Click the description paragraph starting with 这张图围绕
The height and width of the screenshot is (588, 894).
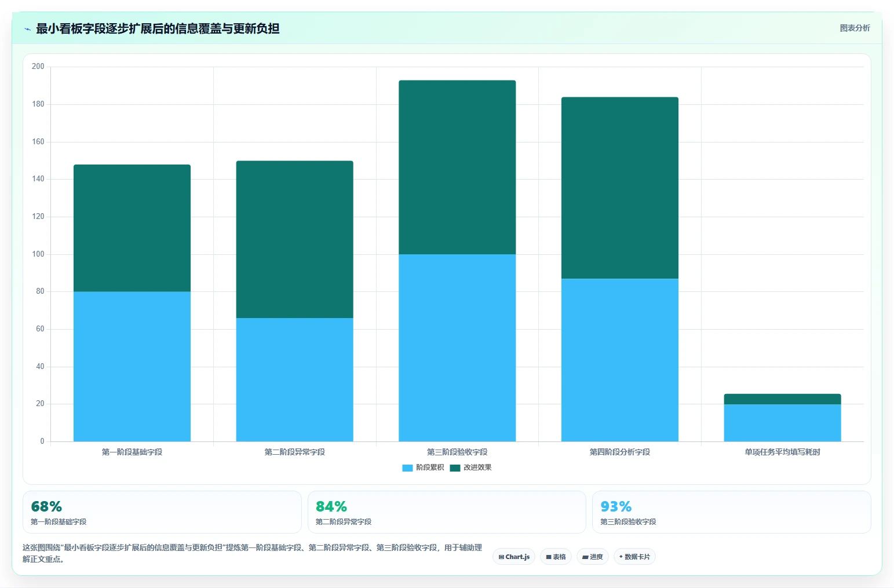click(253, 553)
